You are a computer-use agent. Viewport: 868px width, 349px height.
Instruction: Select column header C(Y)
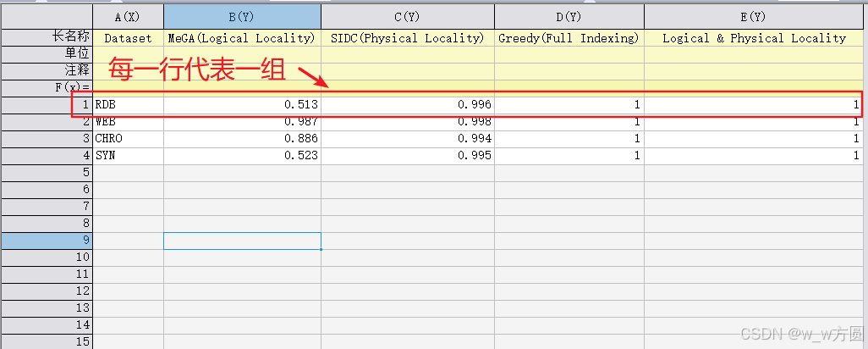[408, 17]
